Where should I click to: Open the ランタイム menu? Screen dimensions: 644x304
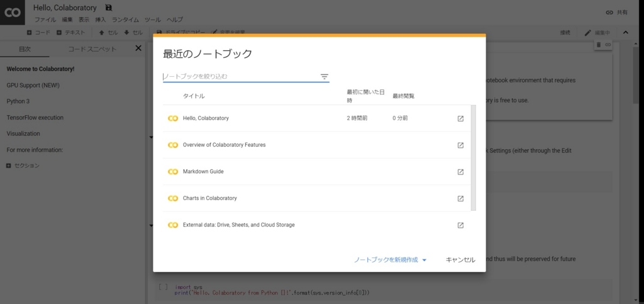coord(125,20)
